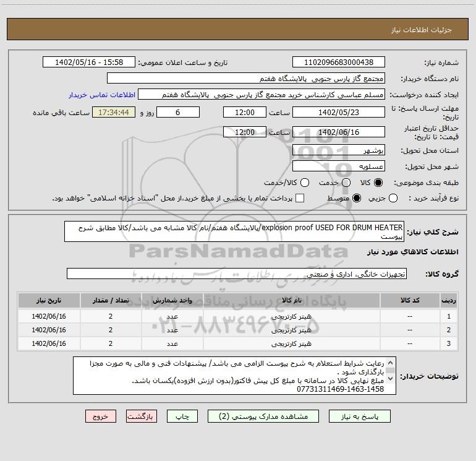Click the بازگشت back button
Viewport: 476px width, 461px height.
142,416
